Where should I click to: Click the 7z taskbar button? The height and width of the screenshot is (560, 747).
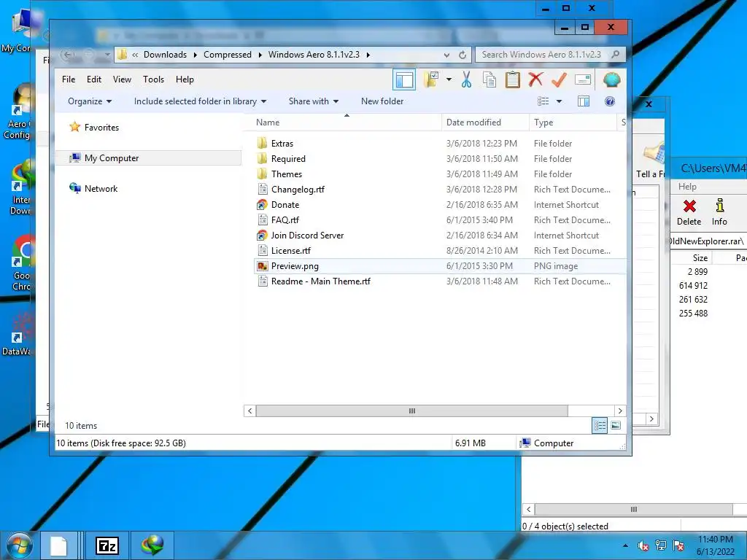[x=107, y=545]
